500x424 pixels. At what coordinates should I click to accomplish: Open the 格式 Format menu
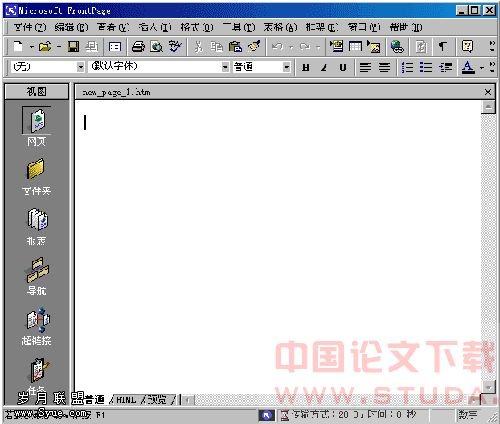pyautogui.click(x=197, y=27)
